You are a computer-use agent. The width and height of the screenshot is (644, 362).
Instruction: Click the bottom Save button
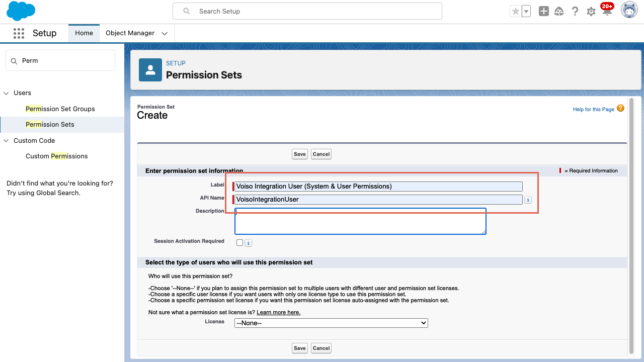(300, 348)
